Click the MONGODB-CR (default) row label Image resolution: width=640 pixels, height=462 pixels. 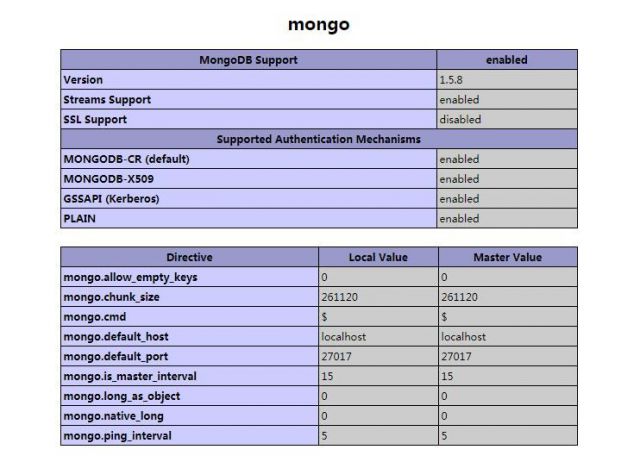127,159
